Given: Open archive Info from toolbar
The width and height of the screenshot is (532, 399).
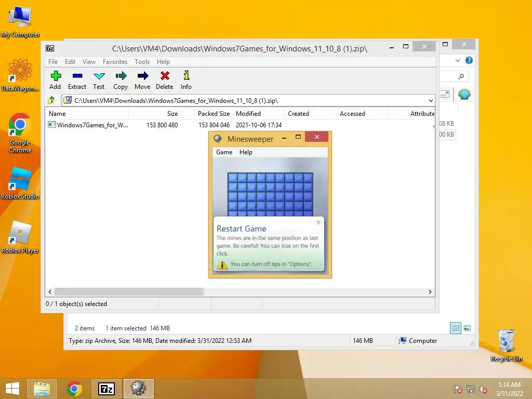Looking at the screenshot, I should pyautogui.click(x=186, y=81).
